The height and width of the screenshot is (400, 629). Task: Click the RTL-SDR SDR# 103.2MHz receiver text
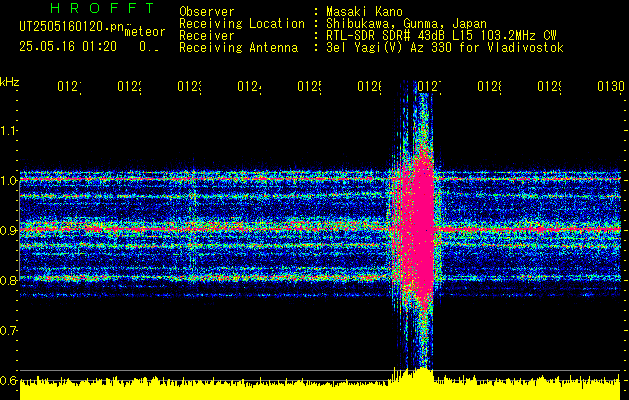(441, 36)
